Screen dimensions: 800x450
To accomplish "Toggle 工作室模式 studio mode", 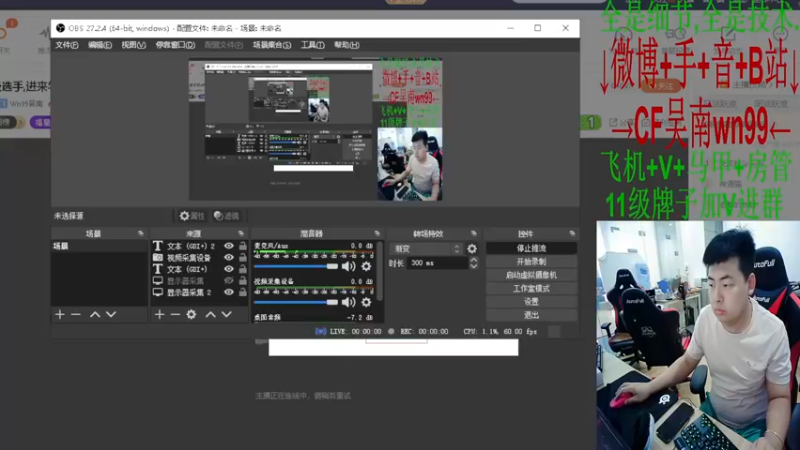I will (531, 288).
